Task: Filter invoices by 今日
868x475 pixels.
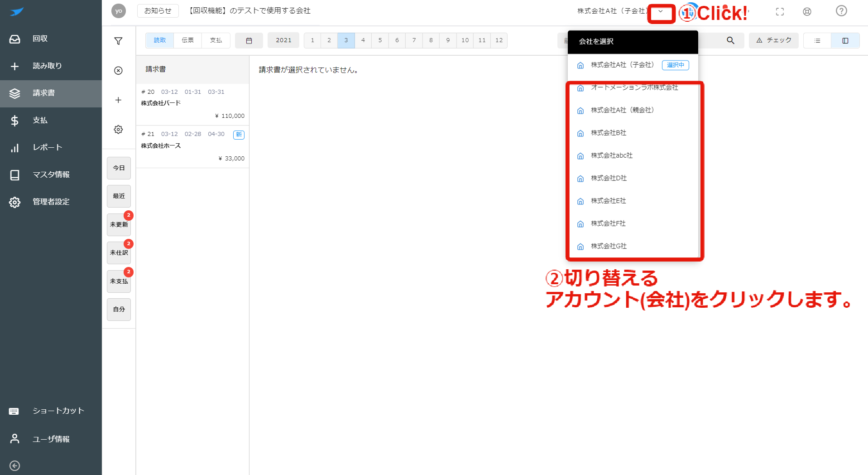Action: tap(119, 168)
